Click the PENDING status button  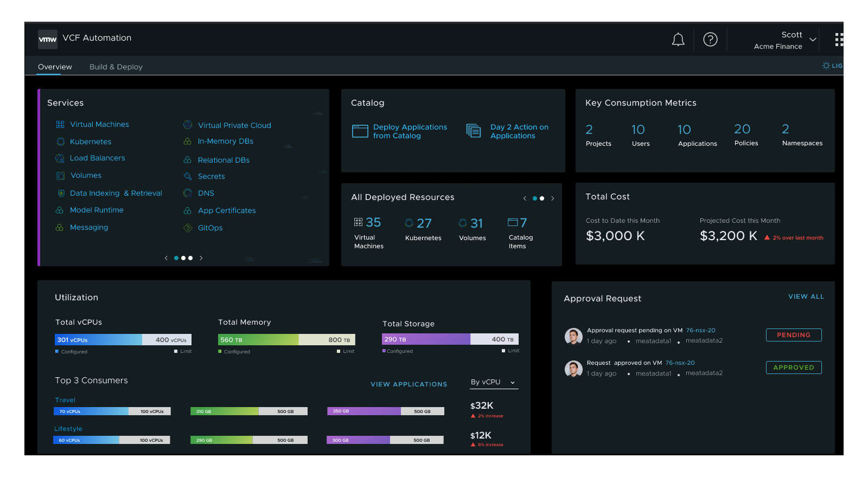pyautogui.click(x=794, y=335)
